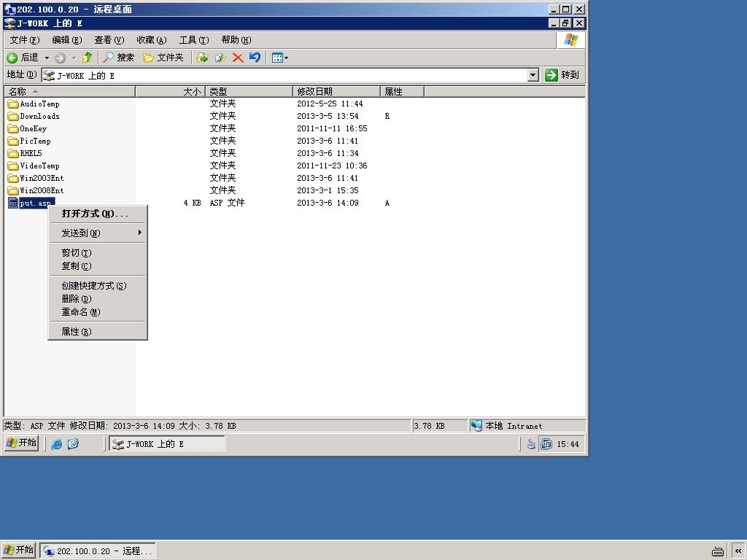
Task: Sort by 修改日期 column header
Action: pyautogui.click(x=336, y=91)
